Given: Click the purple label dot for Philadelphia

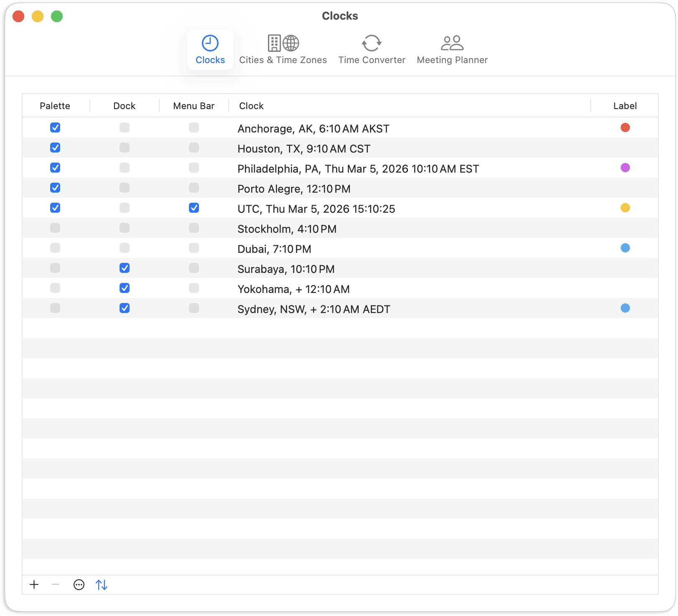Looking at the screenshot, I should pyautogui.click(x=625, y=168).
